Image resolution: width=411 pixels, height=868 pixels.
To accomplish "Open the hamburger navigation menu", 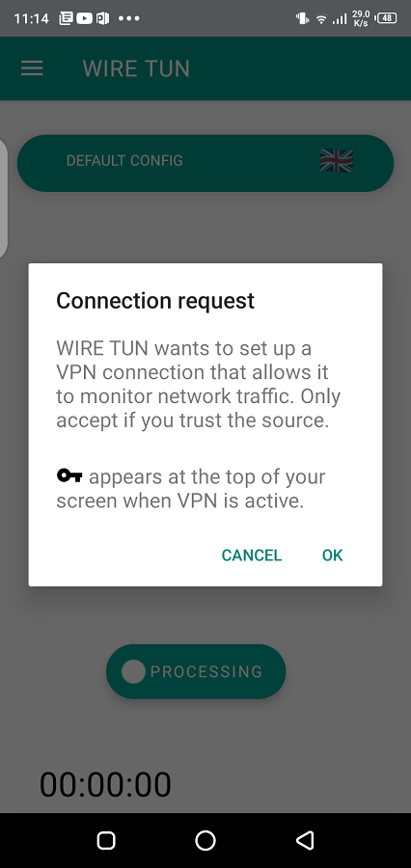I will click(x=32, y=68).
